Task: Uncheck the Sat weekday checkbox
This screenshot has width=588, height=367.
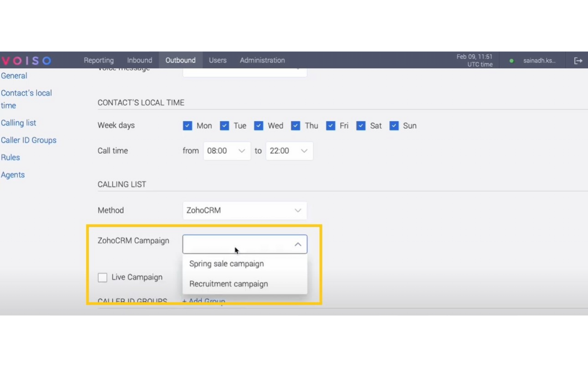Action: (x=361, y=126)
